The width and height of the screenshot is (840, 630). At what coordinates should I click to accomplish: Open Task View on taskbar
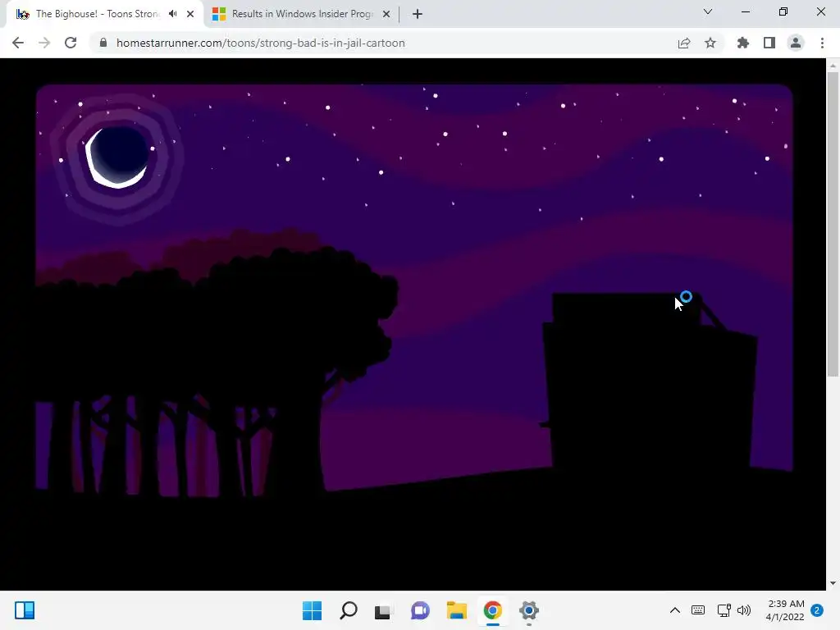click(x=384, y=610)
